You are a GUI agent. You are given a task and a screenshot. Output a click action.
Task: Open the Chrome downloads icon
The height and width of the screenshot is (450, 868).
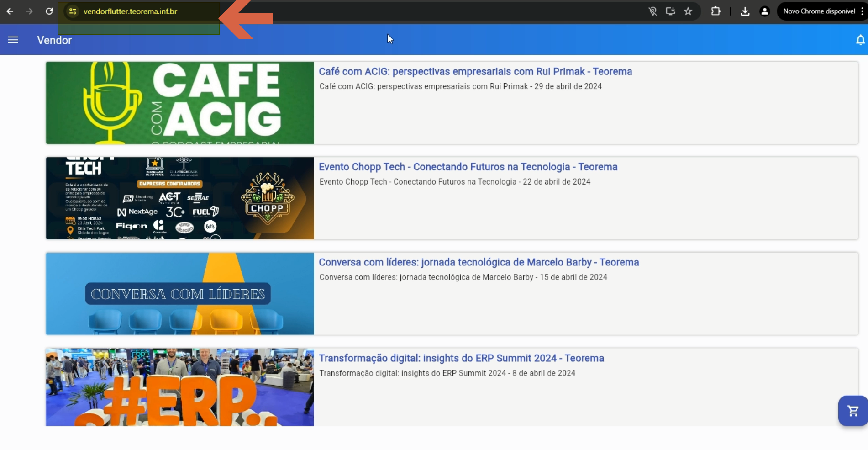tap(745, 11)
